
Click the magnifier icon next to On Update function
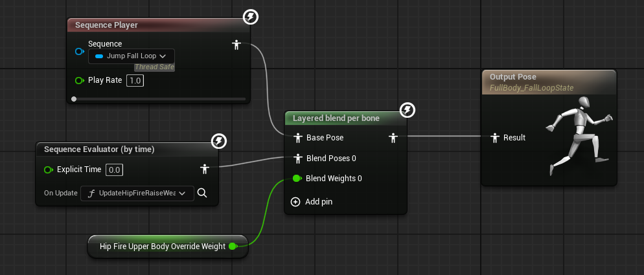[201, 193]
